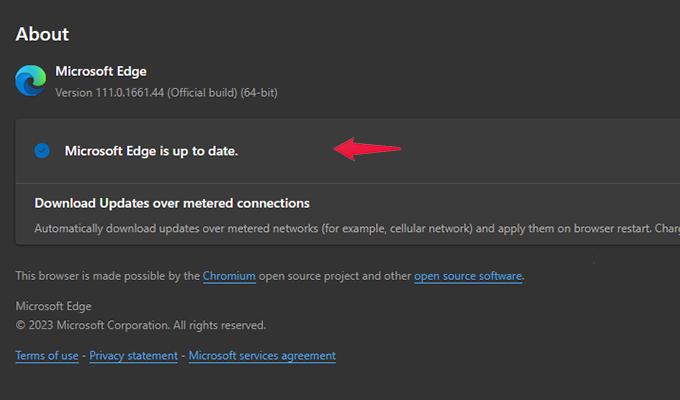The height and width of the screenshot is (400, 680).
Task: Click the About page heading
Action: pyautogui.click(x=42, y=34)
